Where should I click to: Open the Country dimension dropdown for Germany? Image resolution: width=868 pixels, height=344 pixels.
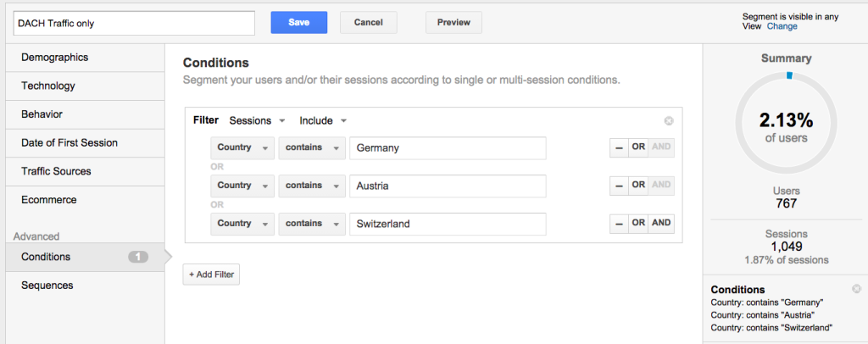pyautogui.click(x=242, y=147)
